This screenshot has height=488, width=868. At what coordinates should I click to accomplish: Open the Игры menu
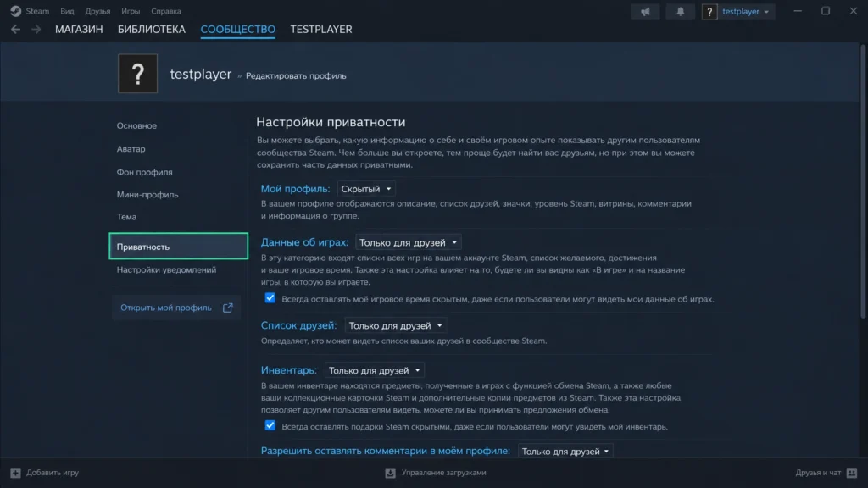point(131,11)
